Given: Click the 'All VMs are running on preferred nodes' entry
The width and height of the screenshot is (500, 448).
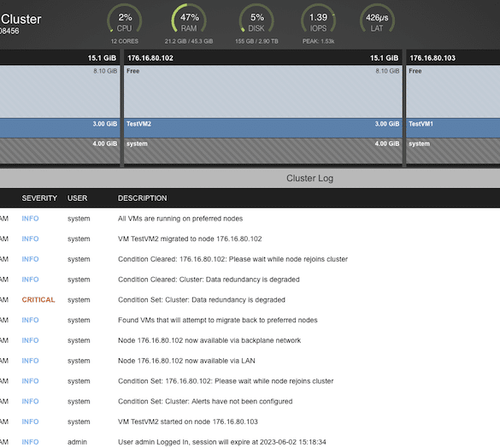Looking at the screenshot, I should coord(250,219).
